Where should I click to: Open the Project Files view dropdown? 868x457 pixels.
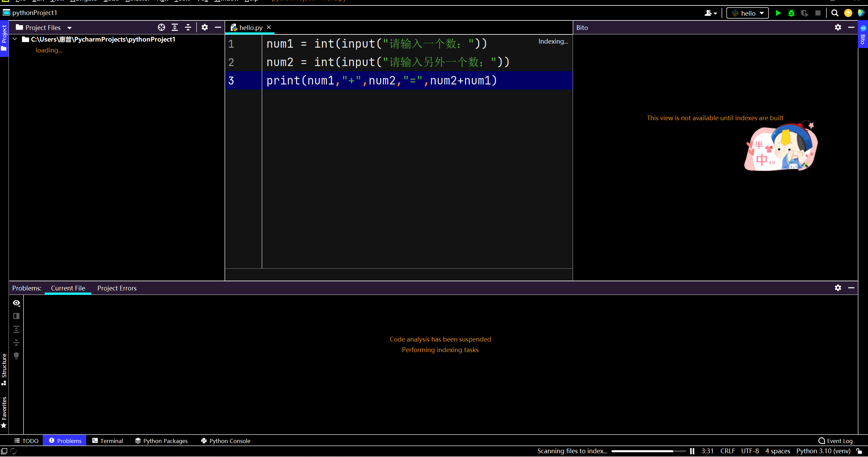coord(69,28)
